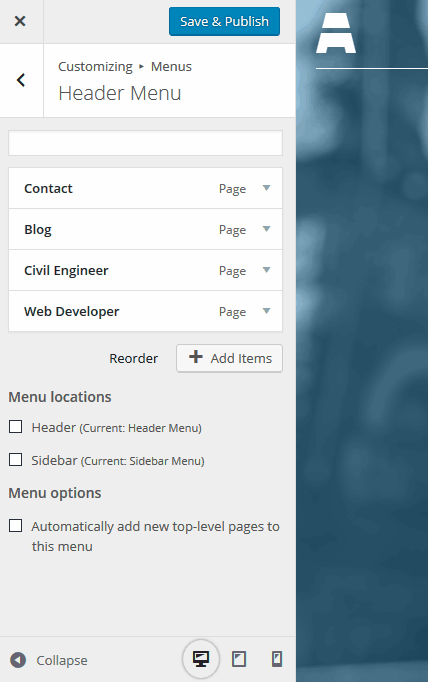Expand the Web Developer item arrow
The height and width of the screenshot is (682, 428).
pos(267,311)
